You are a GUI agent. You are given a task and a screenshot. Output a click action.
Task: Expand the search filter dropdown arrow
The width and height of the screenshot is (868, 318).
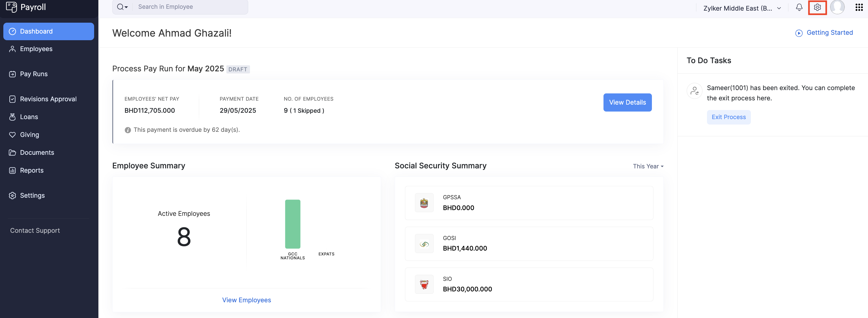[x=127, y=7]
